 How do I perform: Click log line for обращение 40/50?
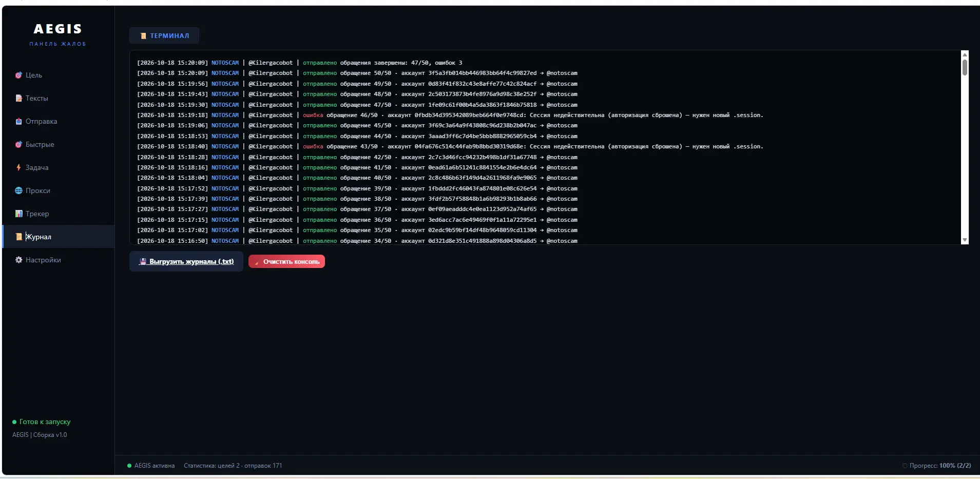[x=357, y=178]
